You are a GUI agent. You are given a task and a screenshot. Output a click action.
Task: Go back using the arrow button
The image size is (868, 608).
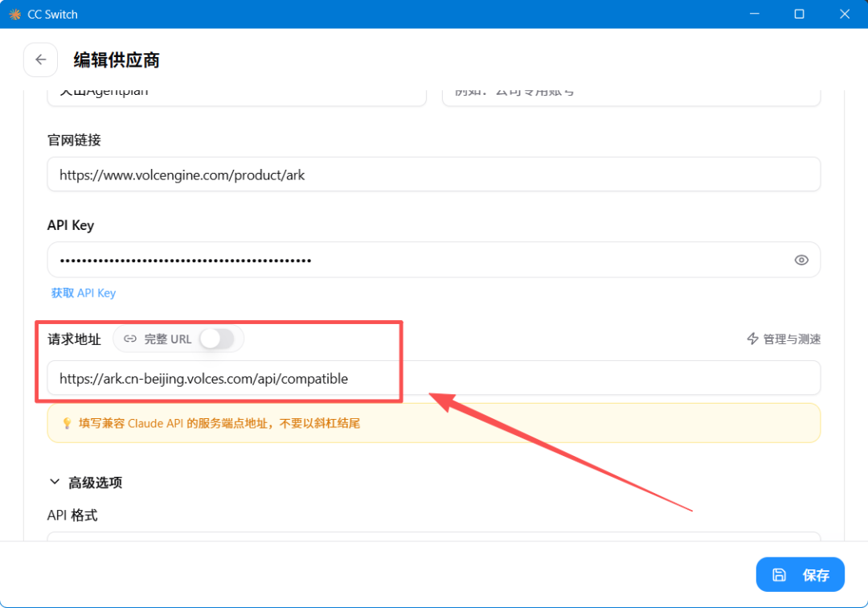click(x=40, y=60)
